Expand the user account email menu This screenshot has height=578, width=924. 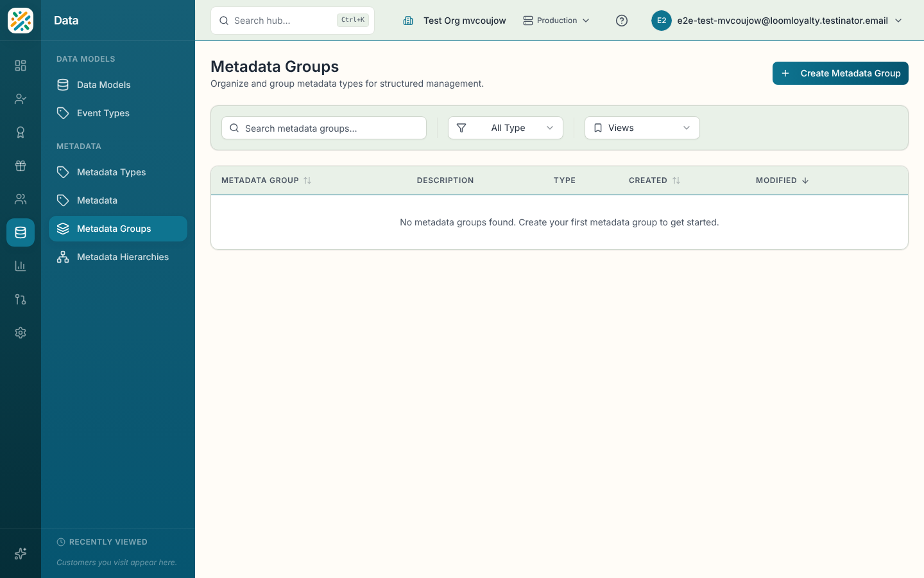[778, 21]
